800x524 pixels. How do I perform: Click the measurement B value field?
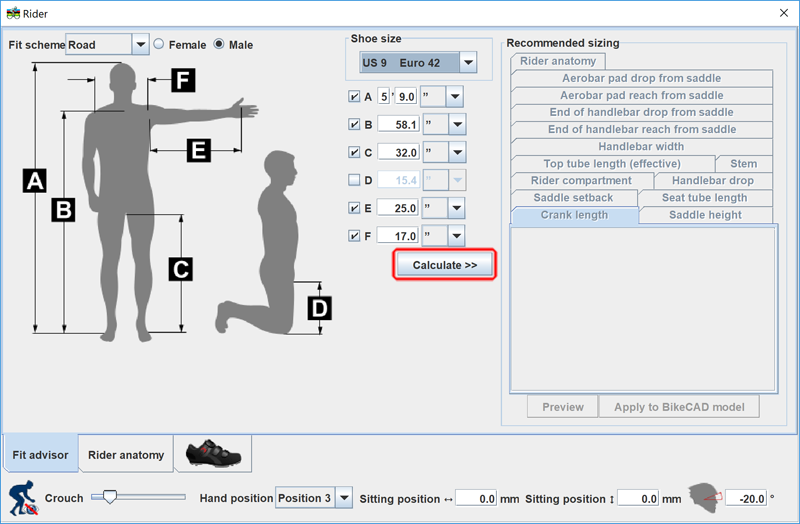pyautogui.click(x=398, y=124)
